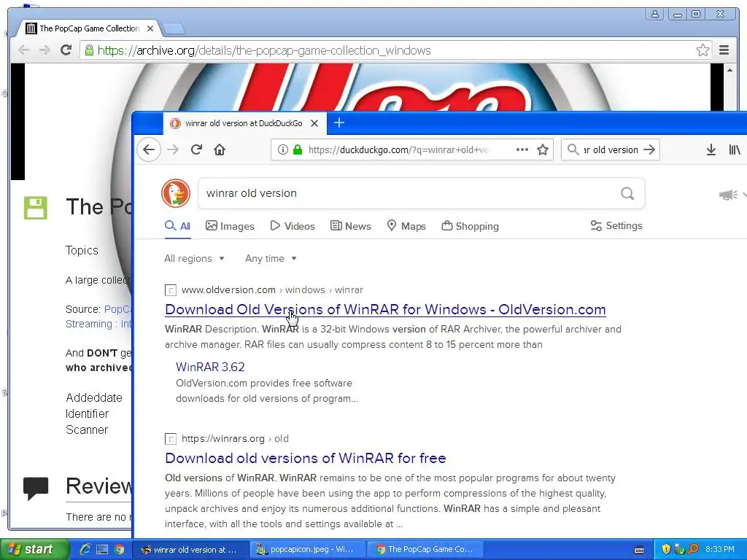Click the Windows start button
Screen dimensions: 747x560
[34, 549]
